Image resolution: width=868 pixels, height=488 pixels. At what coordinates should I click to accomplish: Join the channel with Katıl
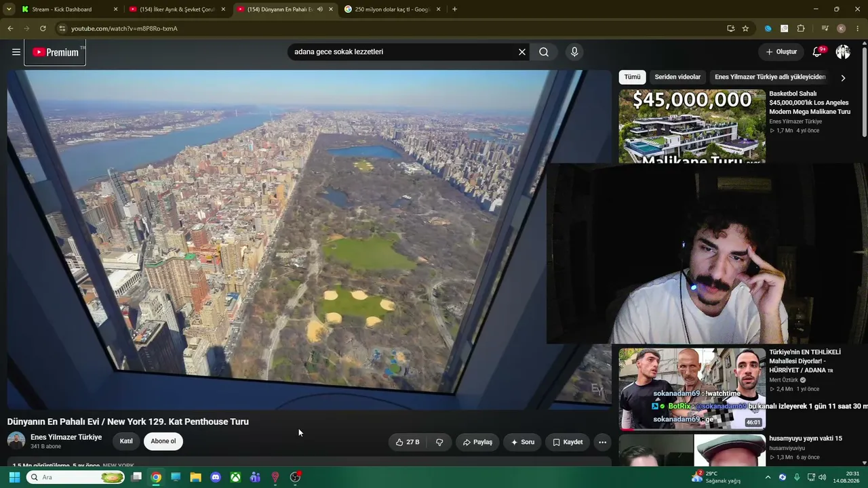pyautogui.click(x=126, y=441)
